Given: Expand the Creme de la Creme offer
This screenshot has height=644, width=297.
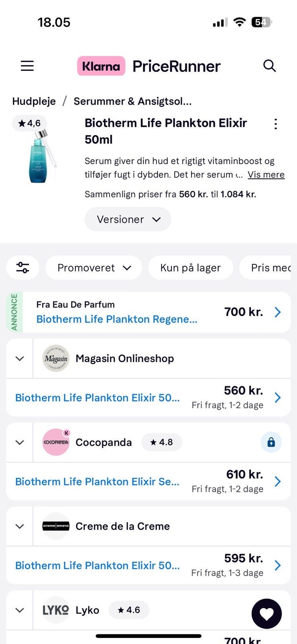Looking at the screenshot, I should [19, 526].
